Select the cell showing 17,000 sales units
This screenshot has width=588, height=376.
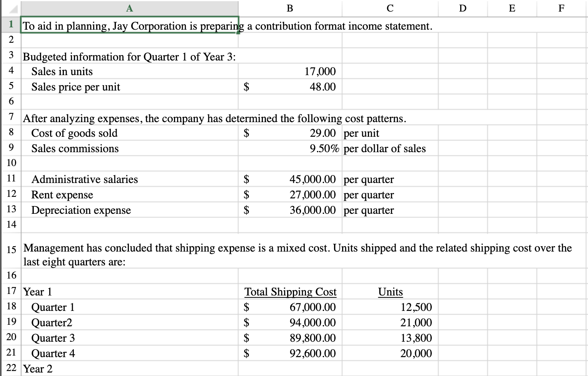(290, 71)
